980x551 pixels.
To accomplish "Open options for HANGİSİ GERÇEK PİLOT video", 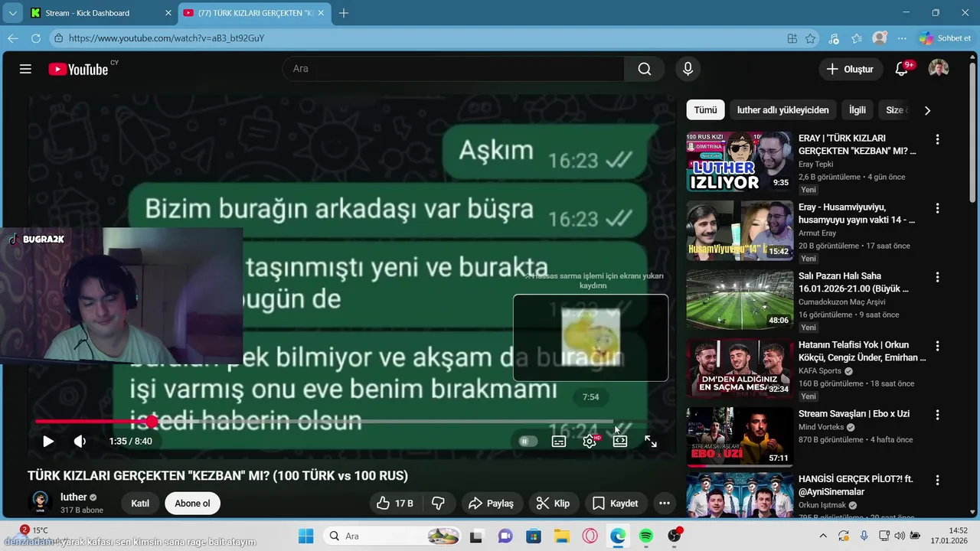I will point(937,481).
